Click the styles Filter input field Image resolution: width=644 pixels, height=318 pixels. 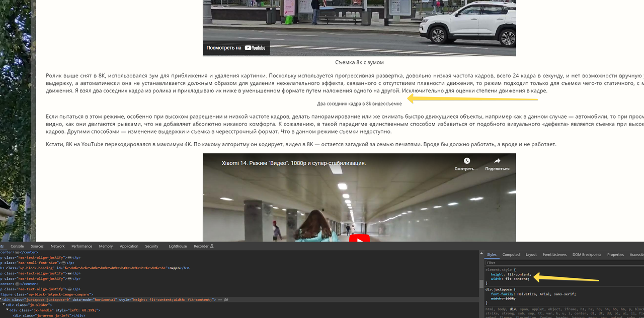[565, 263]
